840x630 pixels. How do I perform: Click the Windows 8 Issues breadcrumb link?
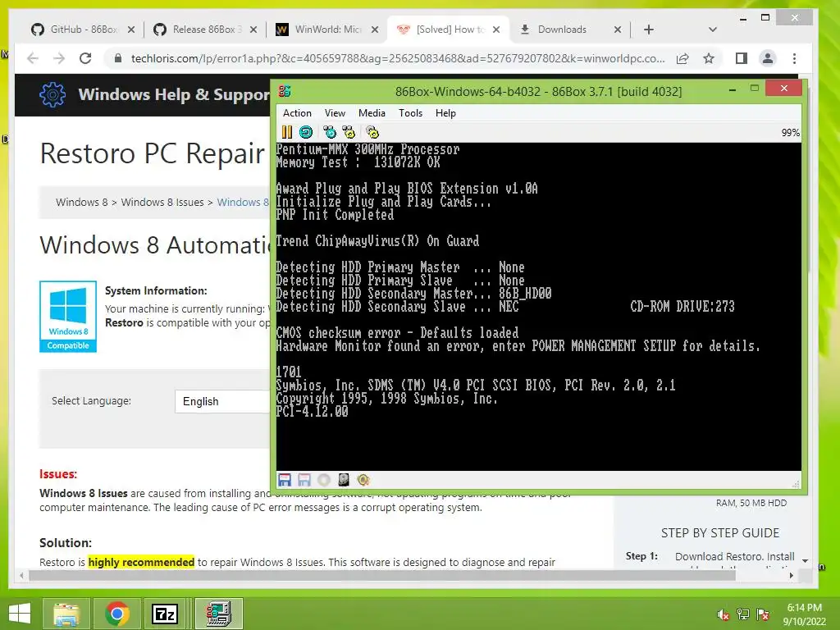(162, 203)
